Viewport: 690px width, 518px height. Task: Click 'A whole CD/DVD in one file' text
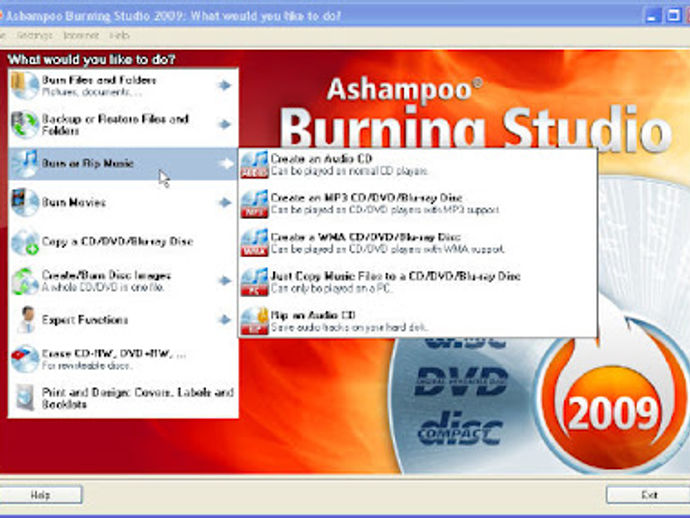(x=103, y=287)
